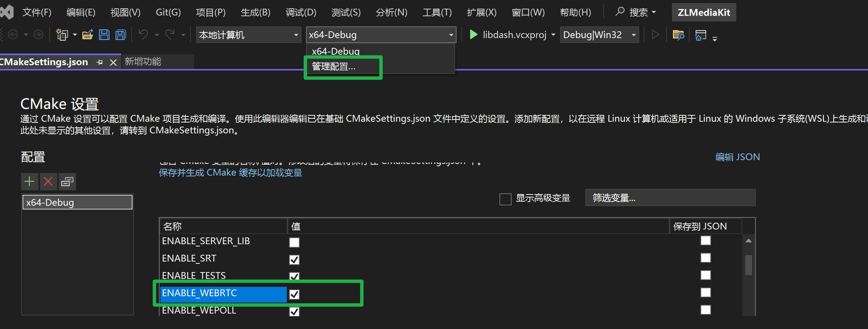Click the save all files icon

[120, 35]
